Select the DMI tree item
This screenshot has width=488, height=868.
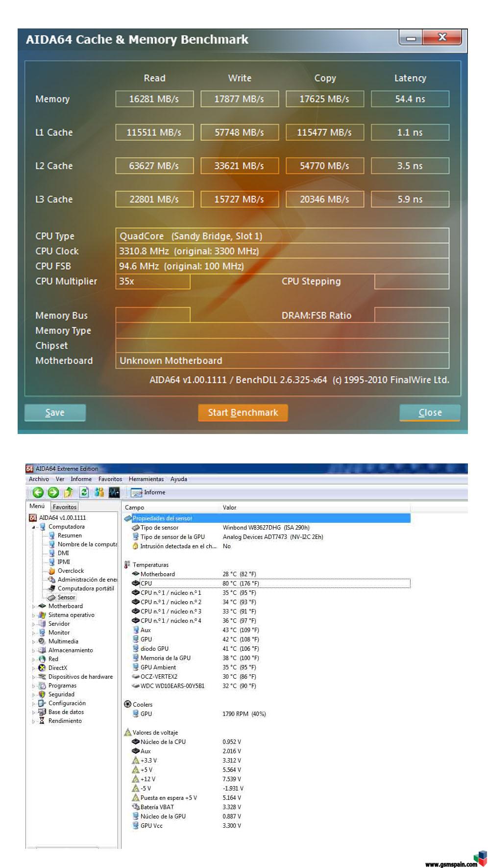point(63,553)
